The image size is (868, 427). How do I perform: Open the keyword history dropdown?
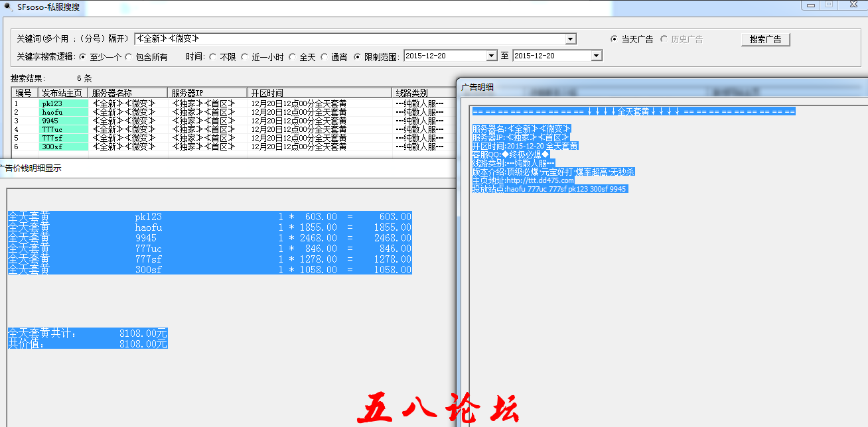pos(569,39)
